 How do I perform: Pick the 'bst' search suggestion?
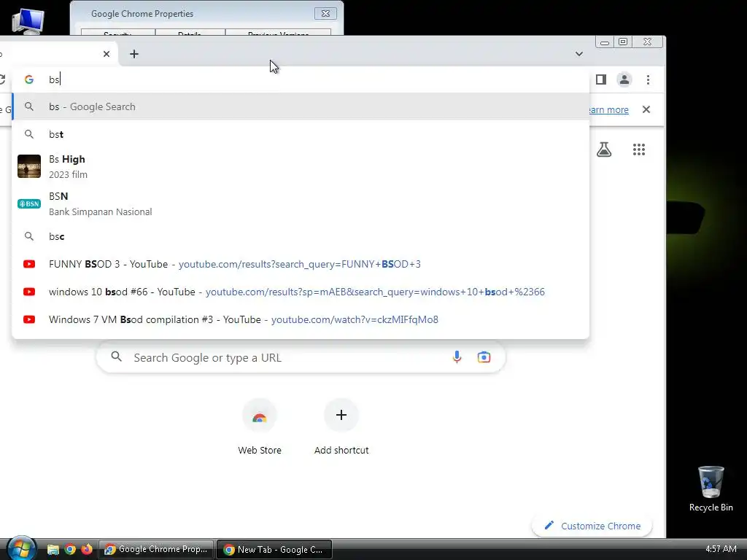(x=301, y=134)
